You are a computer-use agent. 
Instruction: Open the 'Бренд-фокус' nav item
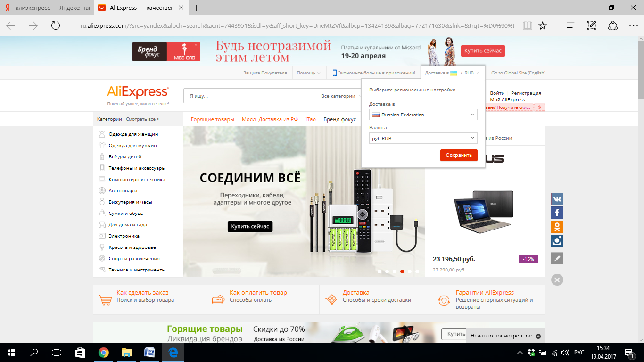pyautogui.click(x=339, y=119)
